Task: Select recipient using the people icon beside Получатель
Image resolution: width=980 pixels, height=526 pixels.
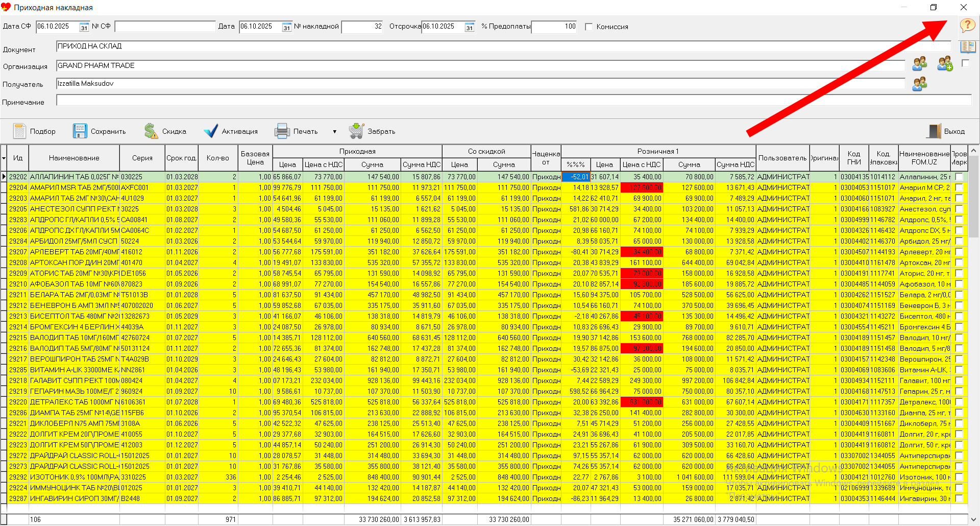Action: pyautogui.click(x=920, y=84)
